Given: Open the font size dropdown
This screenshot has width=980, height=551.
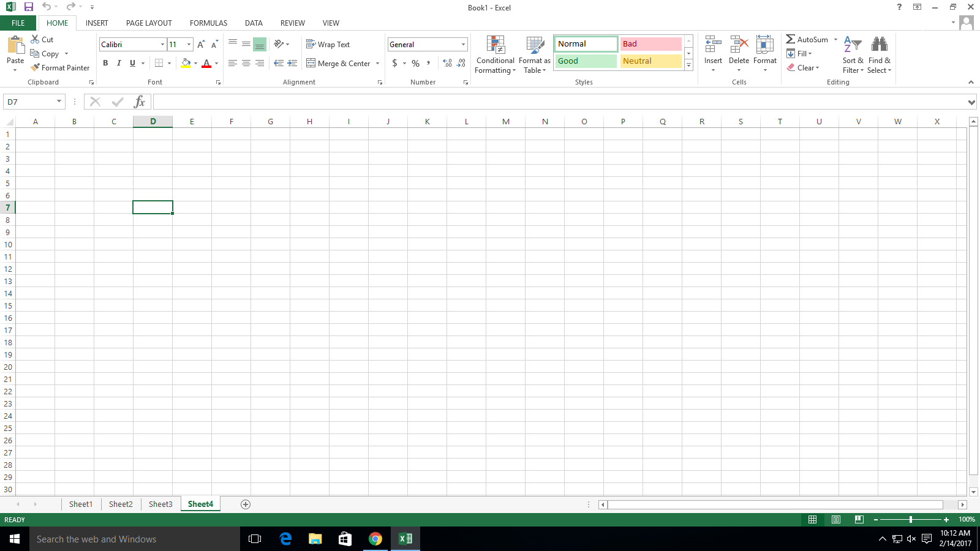Looking at the screenshot, I should coord(189,44).
